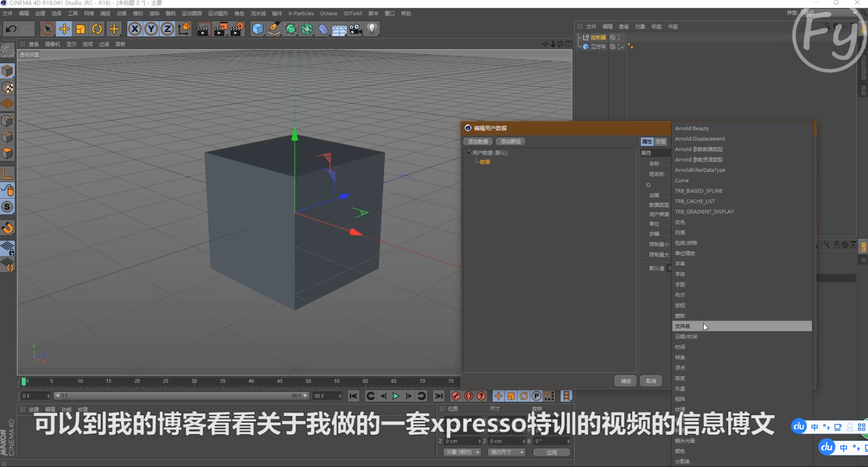Open the 运动图形 menu
Viewport: 868px width, 467px height.
(218, 13)
